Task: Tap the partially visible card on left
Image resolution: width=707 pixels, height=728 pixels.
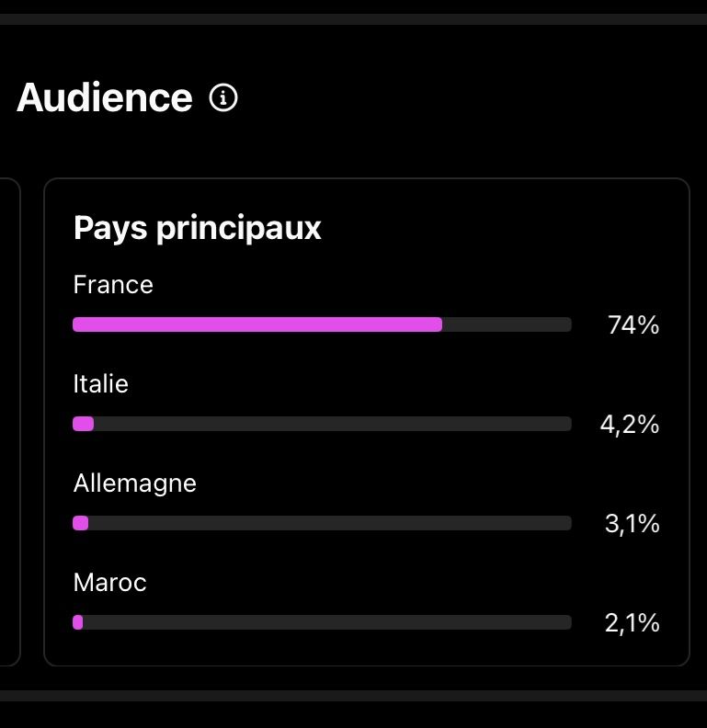Action: pyautogui.click(x=10, y=422)
